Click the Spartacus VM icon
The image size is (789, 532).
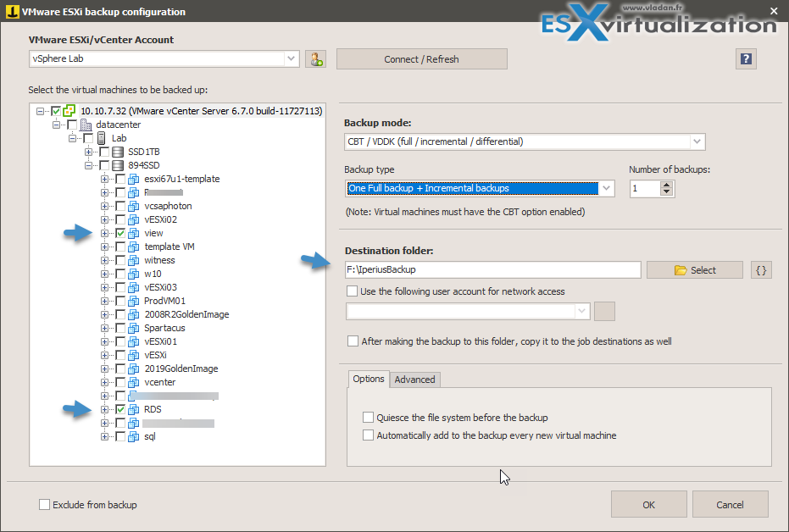[x=133, y=329]
